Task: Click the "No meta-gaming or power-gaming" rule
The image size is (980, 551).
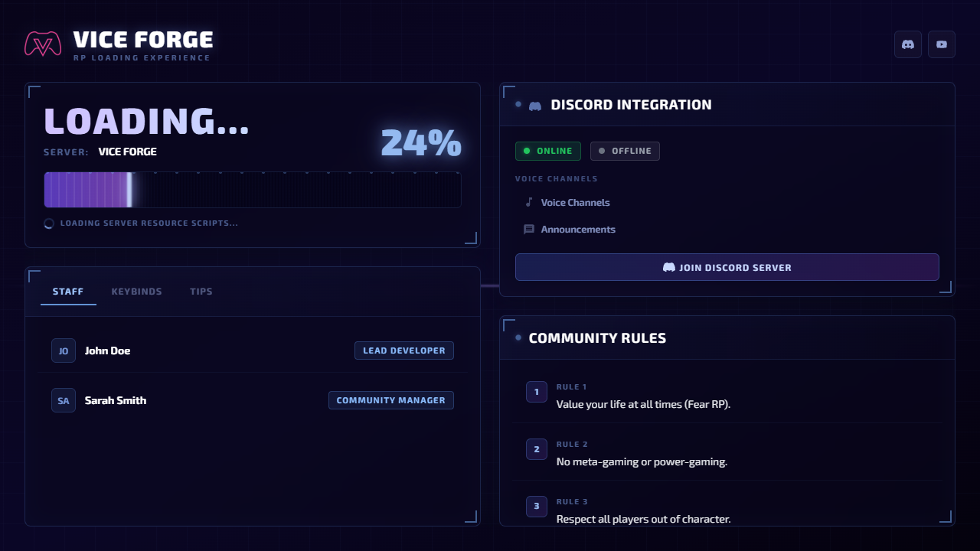Action: [x=642, y=461]
